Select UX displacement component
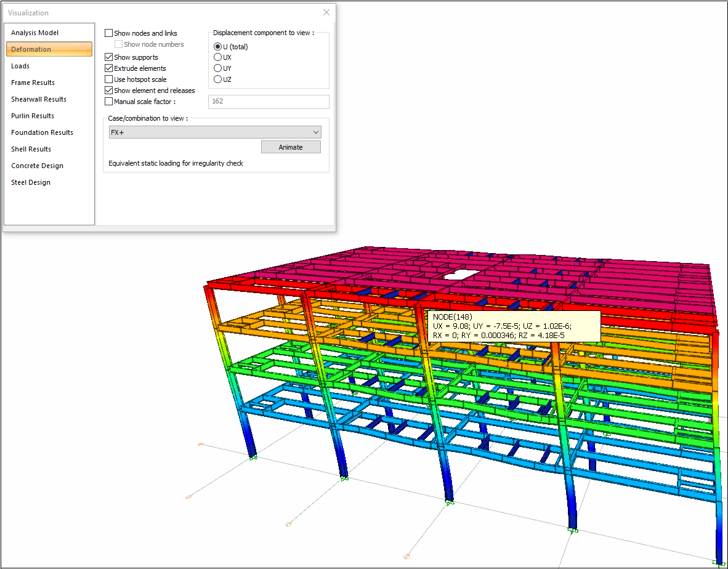Viewport: 728px width, 569px height. pos(217,57)
